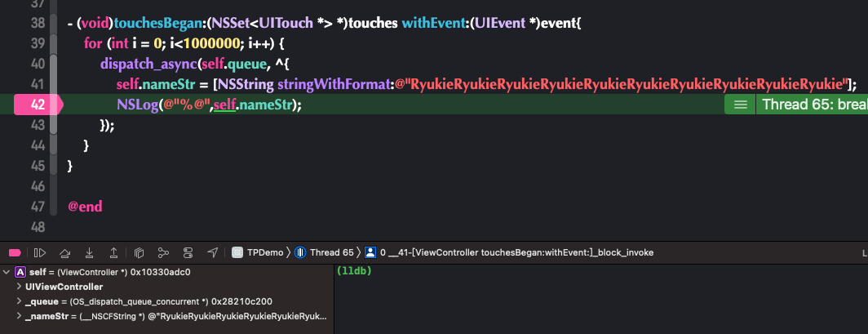
Task: Open Debug View Hierarchy
Action: 139,253
